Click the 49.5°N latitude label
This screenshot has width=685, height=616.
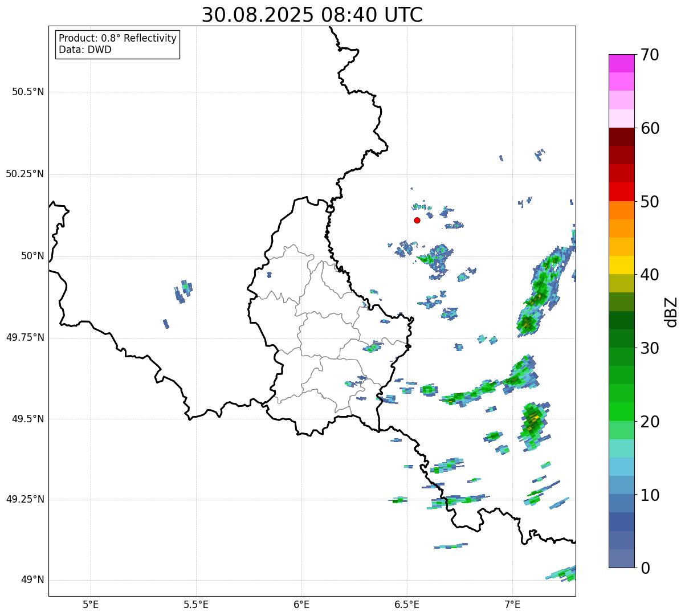pos(28,419)
